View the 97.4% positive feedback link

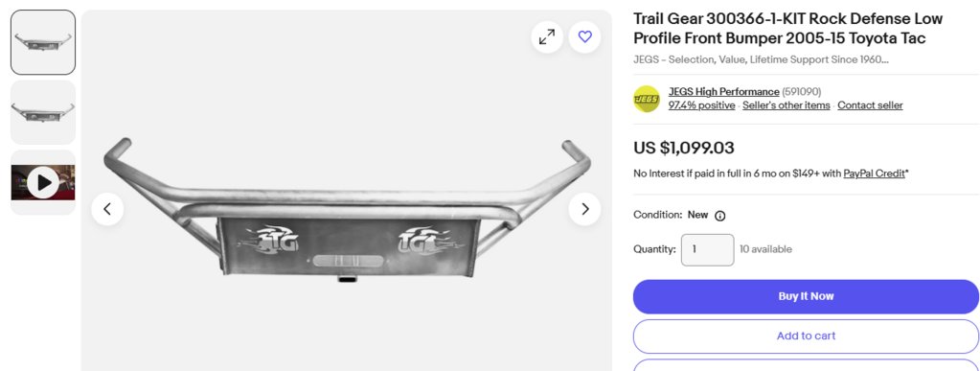click(x=702, y=105)
